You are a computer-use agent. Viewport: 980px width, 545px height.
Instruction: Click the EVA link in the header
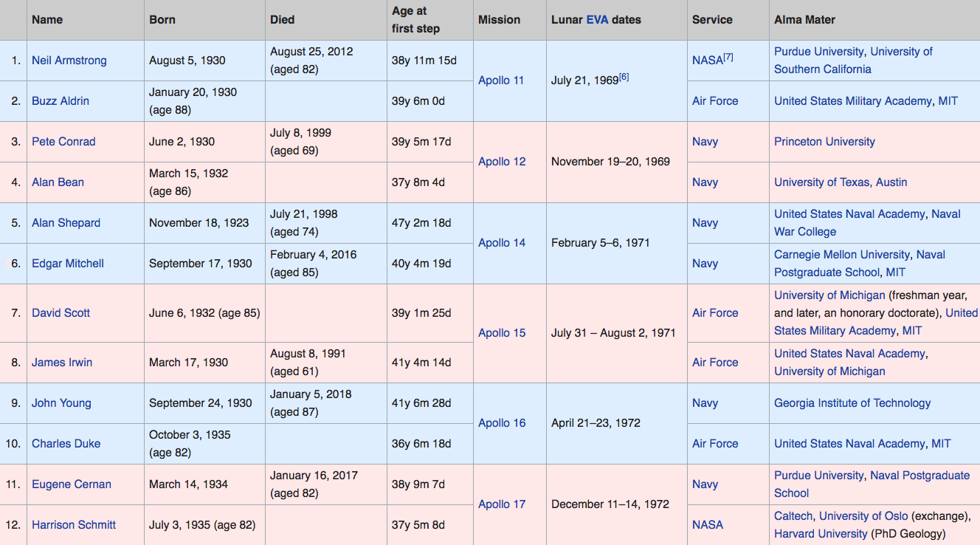[597, 20]
